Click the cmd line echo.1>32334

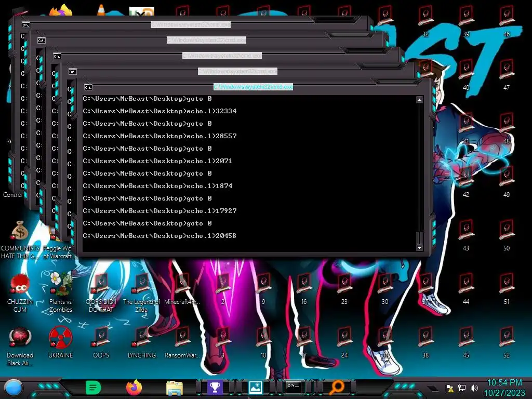click(x=160, y=111)
